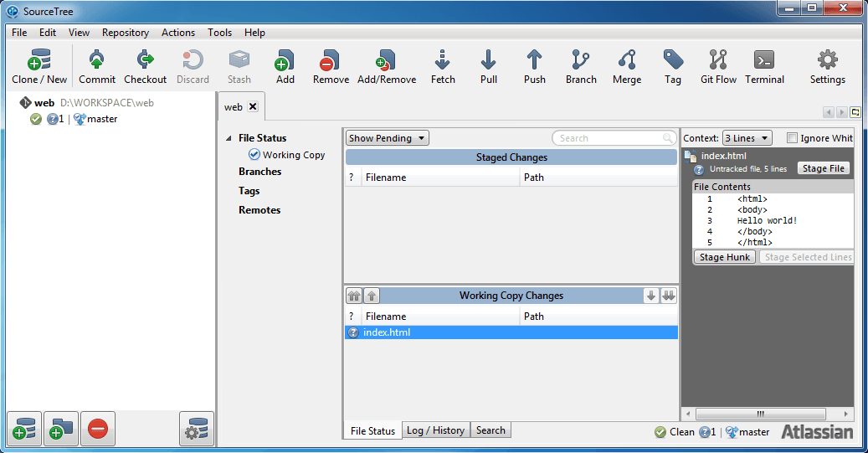Open repository settings gear icon in bookmarks bar
The height and width of the screenshot is (453, 868).
click(197, 429)
